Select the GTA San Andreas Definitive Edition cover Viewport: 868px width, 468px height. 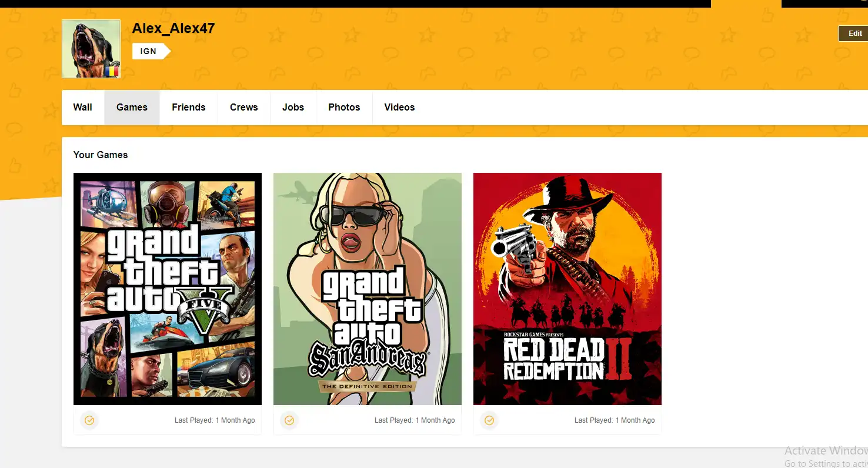368,289
